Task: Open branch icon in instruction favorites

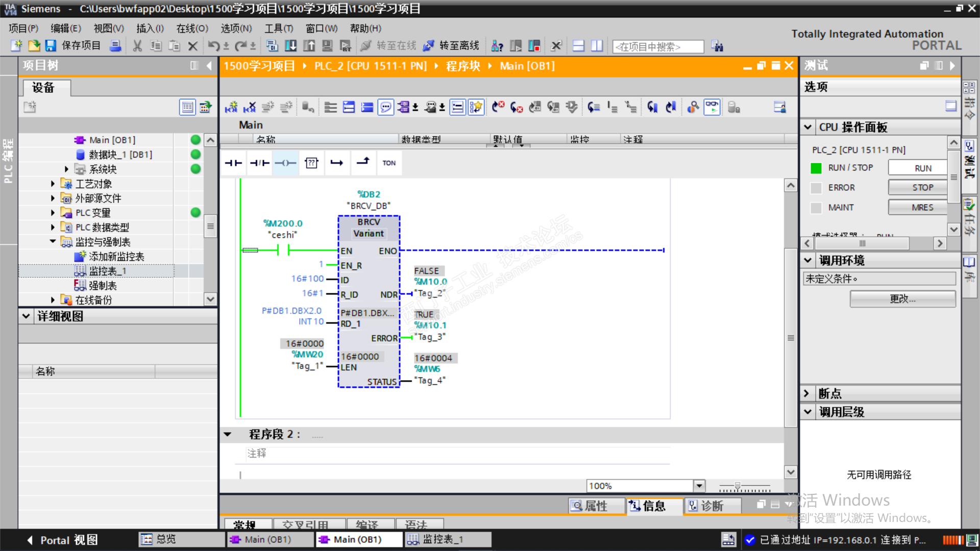Action: click(x=337, y=163)
